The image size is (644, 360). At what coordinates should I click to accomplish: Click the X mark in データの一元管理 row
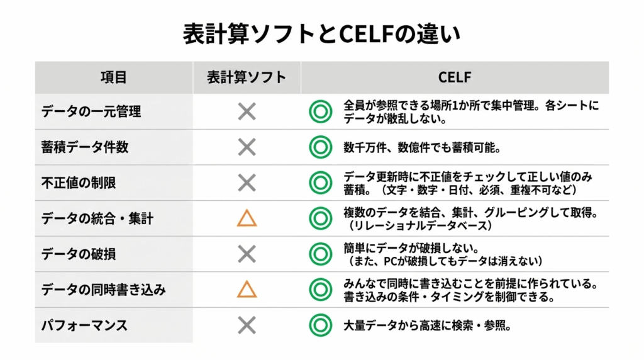coord(247,112)
